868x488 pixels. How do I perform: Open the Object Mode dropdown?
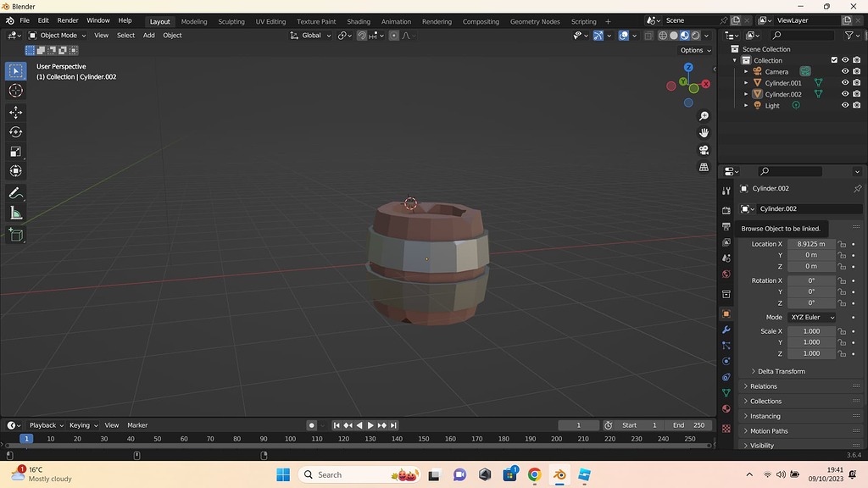tap(58, 36)
